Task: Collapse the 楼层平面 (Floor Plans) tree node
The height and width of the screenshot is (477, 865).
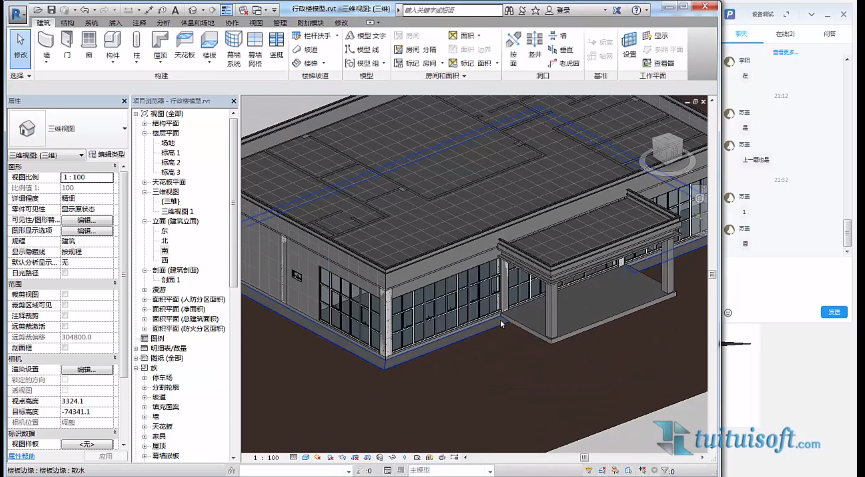Action: tap(145, 133)
